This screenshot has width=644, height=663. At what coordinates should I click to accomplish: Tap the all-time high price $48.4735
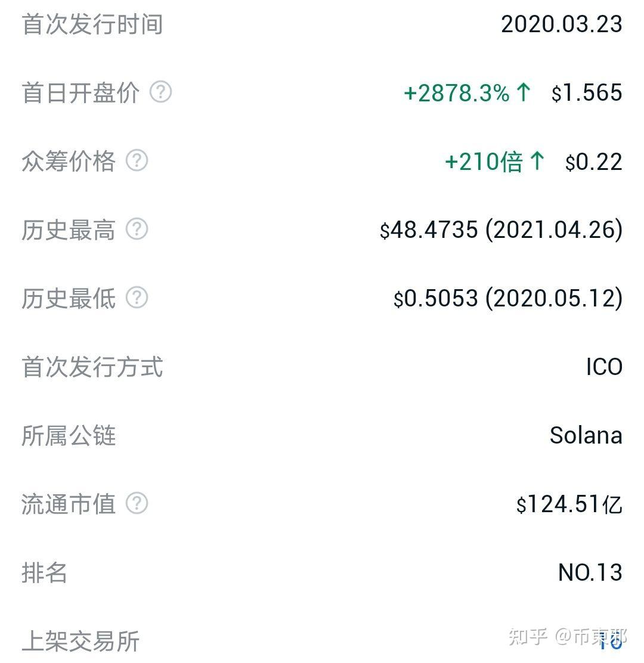(429, 230)
